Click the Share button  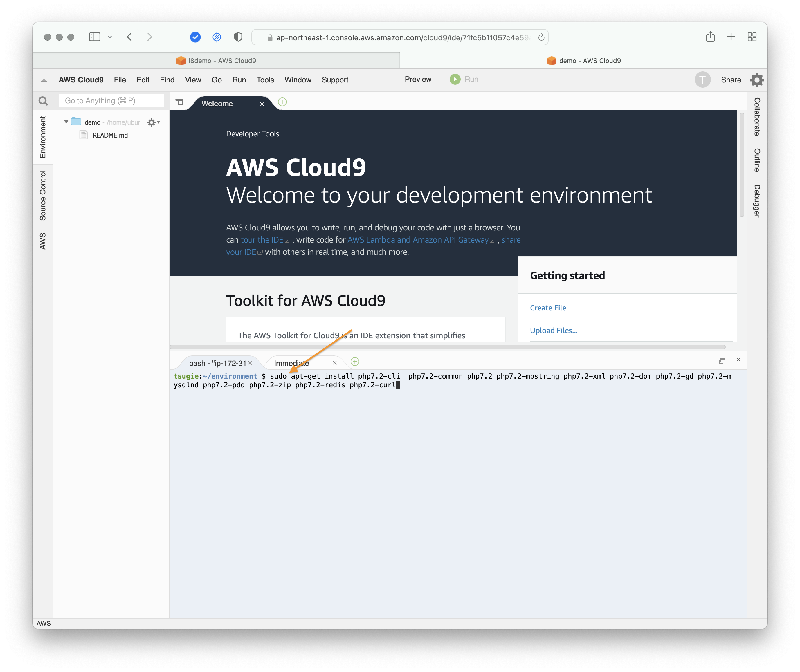point(731,80)
